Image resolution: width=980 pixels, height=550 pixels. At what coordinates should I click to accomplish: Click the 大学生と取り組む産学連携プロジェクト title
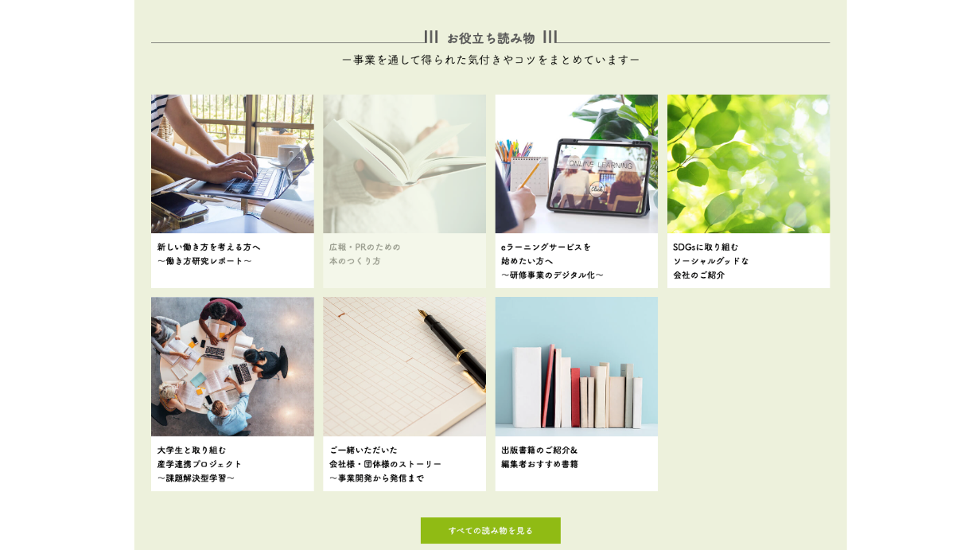[200, 457]
